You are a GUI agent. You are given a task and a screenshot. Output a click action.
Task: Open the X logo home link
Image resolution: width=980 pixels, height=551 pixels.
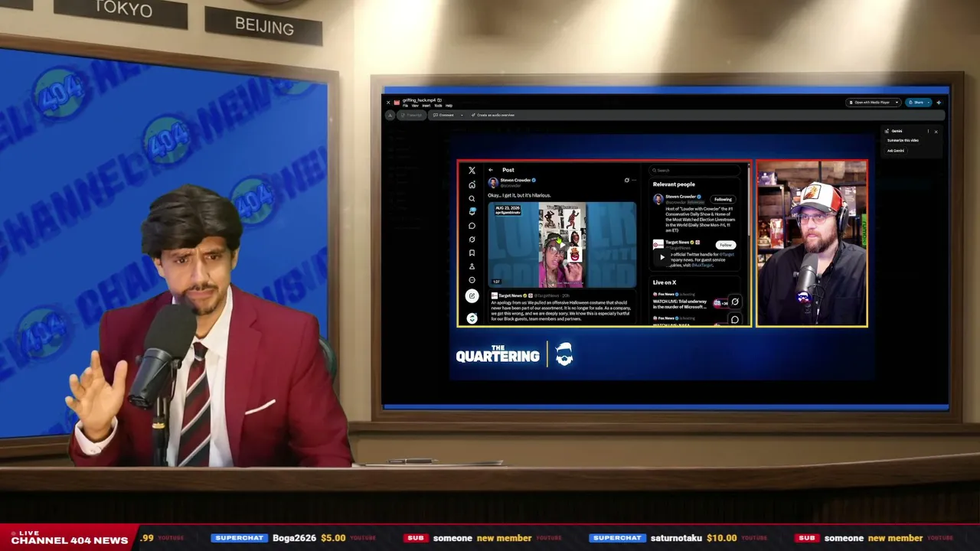[x=472, y=170]
